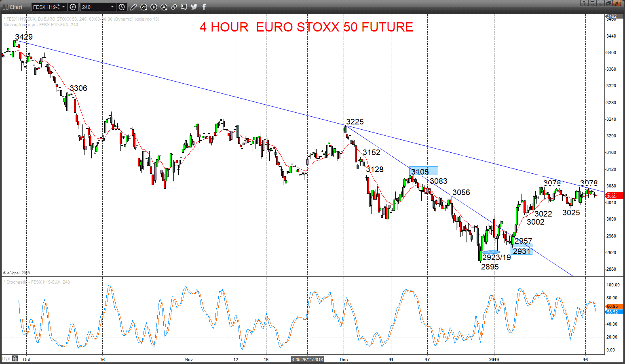This screenshot has height=364, width=625.
Task: Click the '2019' label on time axis
Action: click(494, 359)
